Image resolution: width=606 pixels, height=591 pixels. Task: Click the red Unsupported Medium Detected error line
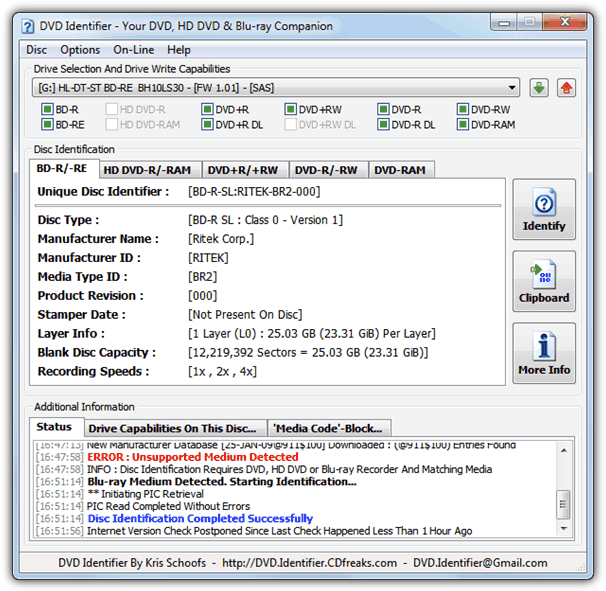click(192, 457)
